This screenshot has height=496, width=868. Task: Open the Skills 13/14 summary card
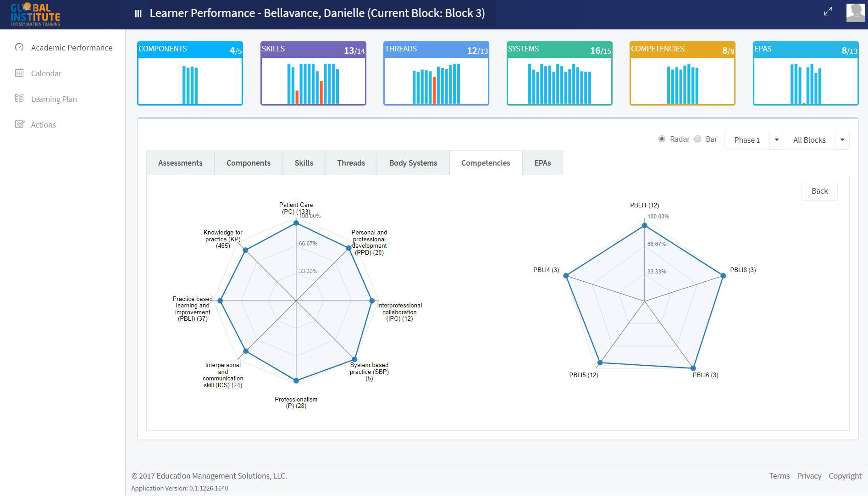pos(313,73)
